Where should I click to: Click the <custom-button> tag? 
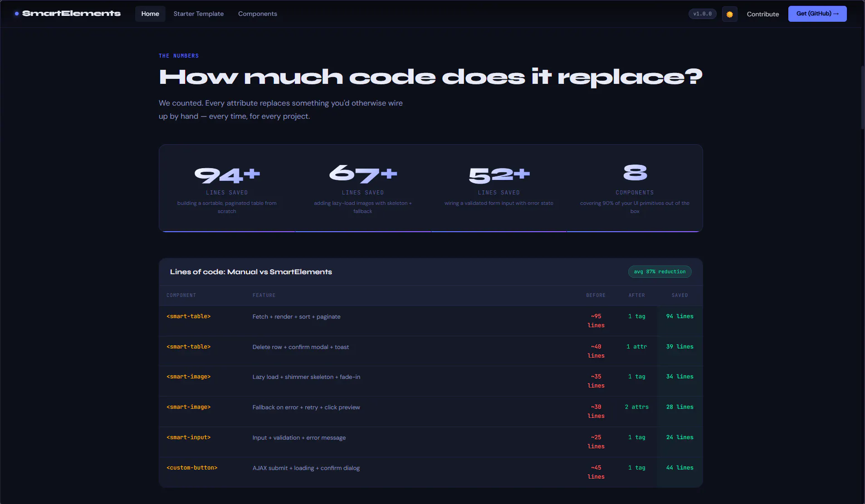pos(192,468)
